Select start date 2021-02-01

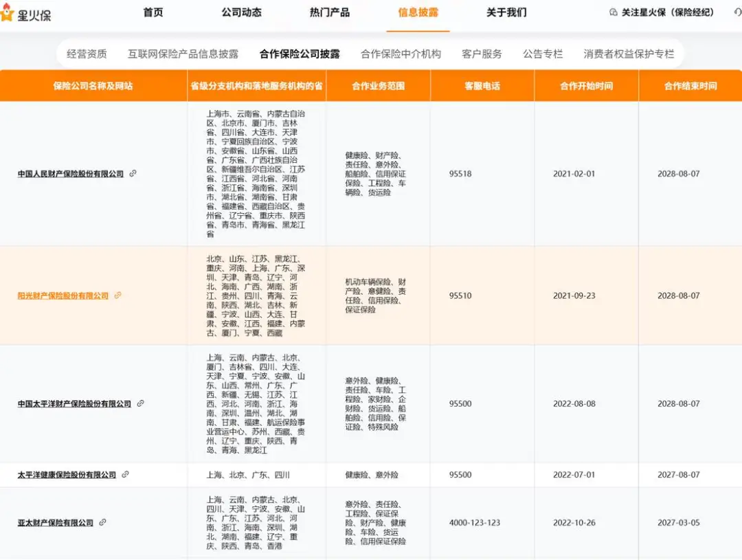point(574,174)
